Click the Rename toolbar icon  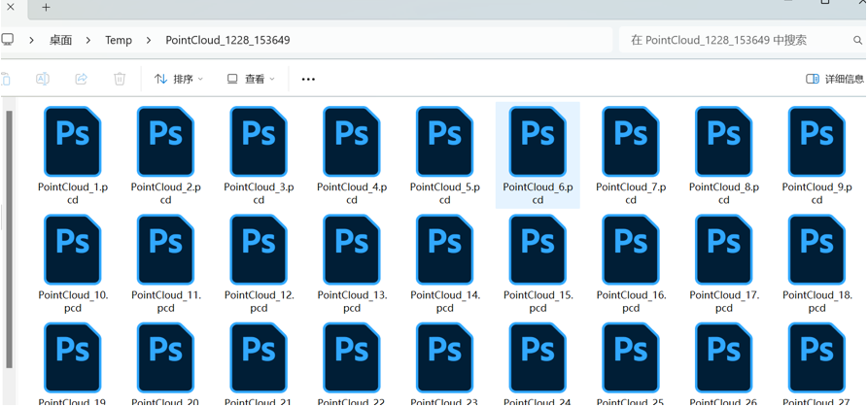click(43, 79)
